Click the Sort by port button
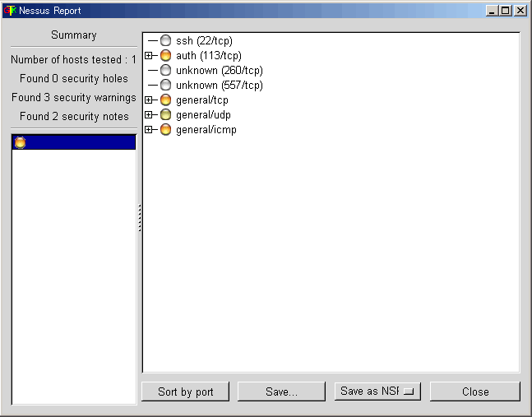The height and width of the screenshot is (417, 532). (x=185, y=392)
